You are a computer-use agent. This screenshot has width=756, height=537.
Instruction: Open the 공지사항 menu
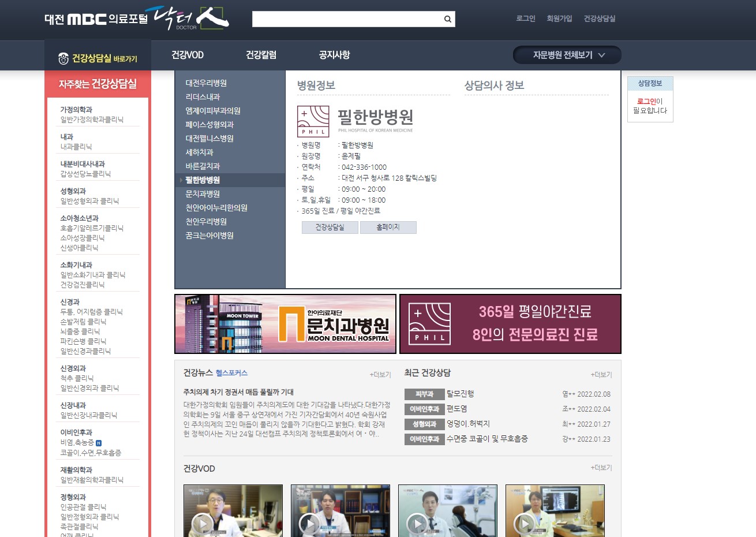pos(335,55)
